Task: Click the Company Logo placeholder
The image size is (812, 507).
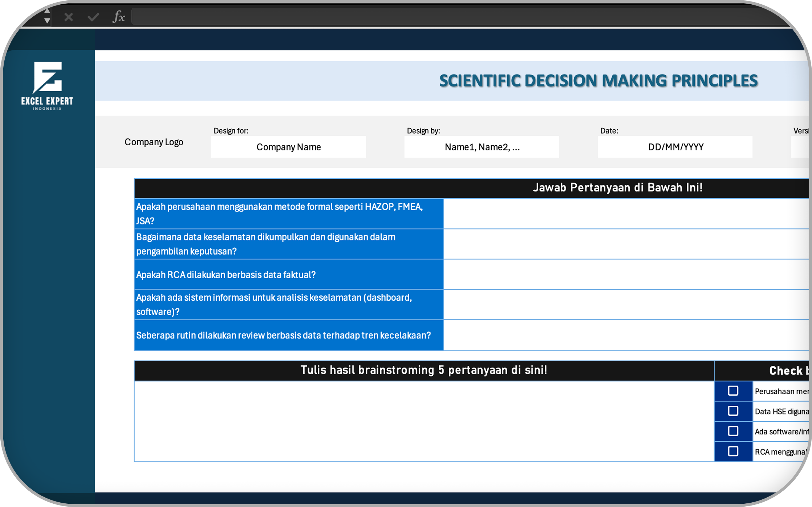Action: [x=154, y=142]
